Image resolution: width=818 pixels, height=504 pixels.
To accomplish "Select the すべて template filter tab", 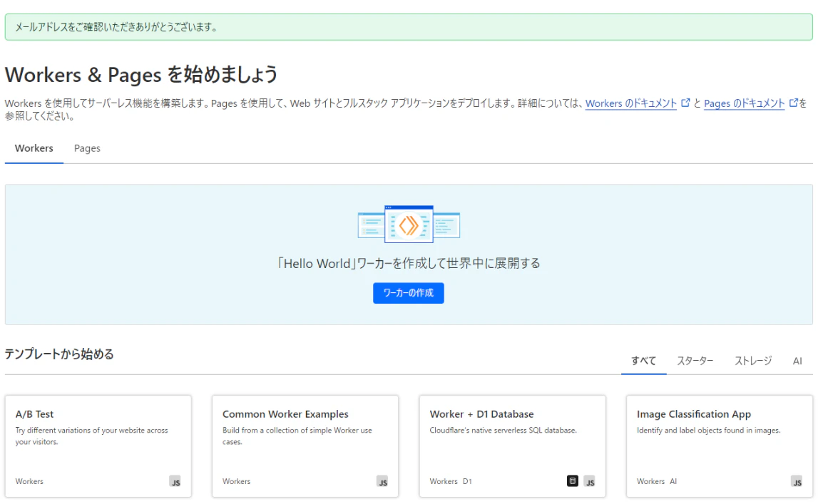I will pos(644,361).
